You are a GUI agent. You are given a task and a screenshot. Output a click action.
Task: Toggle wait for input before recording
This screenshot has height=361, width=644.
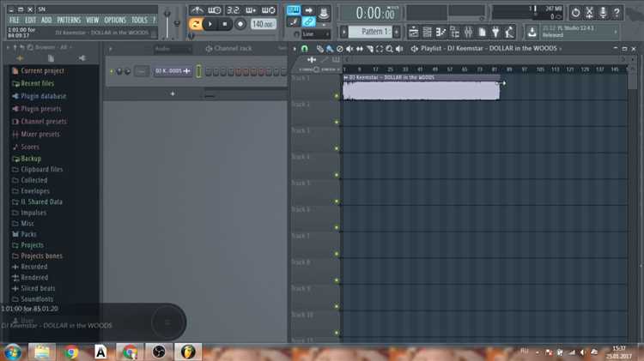(x=215, y=9)
